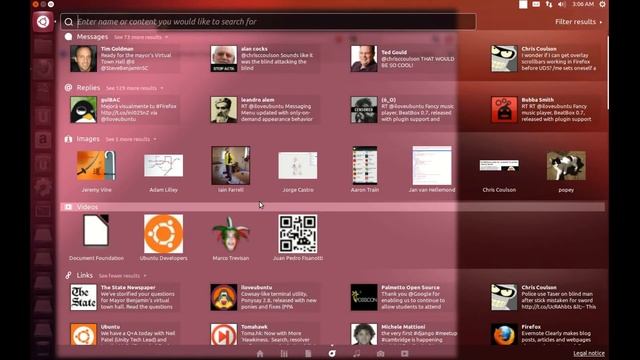This screenshot has width=640, height=360.
Task: Click the Images category icon
Action: point(68,139)
